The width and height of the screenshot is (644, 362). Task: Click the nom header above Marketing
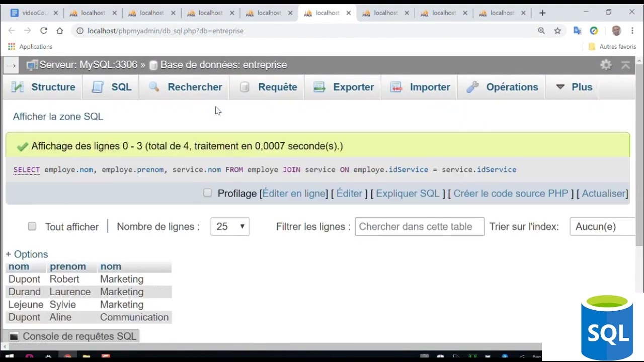111,266
